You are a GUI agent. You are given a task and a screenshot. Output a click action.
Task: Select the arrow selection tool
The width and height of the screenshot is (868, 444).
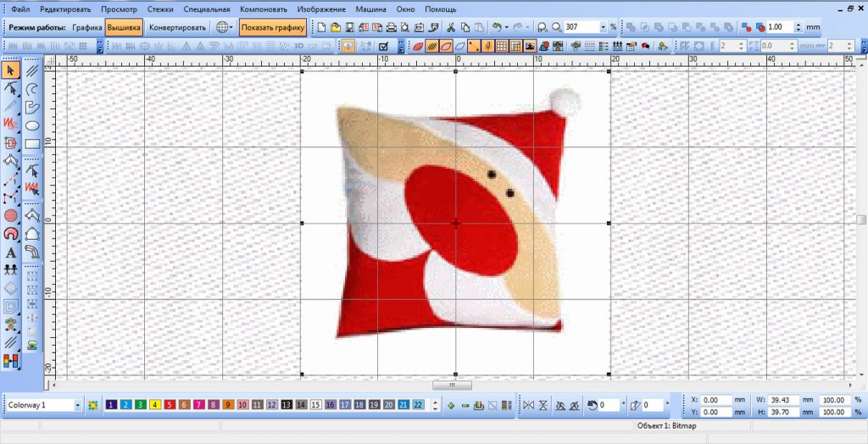tap(11, 69)
